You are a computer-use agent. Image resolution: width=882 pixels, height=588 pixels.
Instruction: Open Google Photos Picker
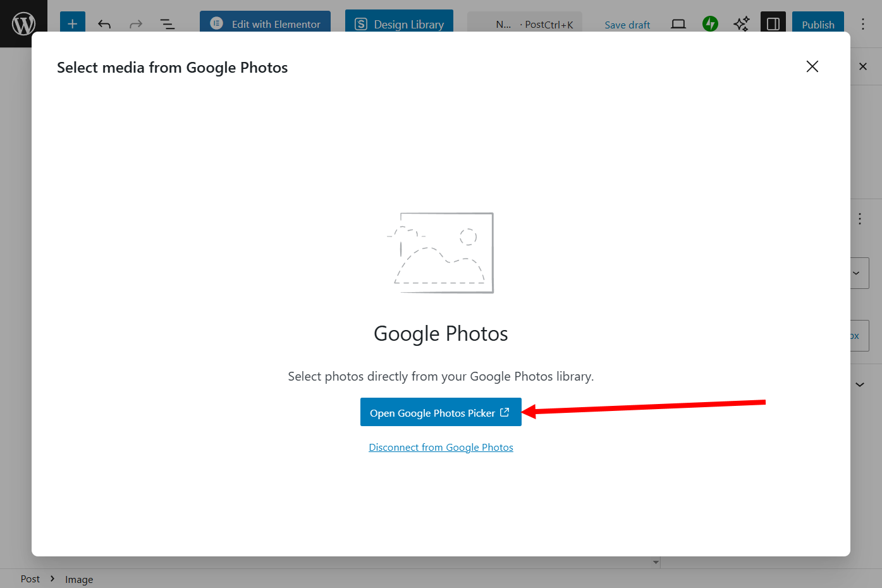click(x=441, y=412)
